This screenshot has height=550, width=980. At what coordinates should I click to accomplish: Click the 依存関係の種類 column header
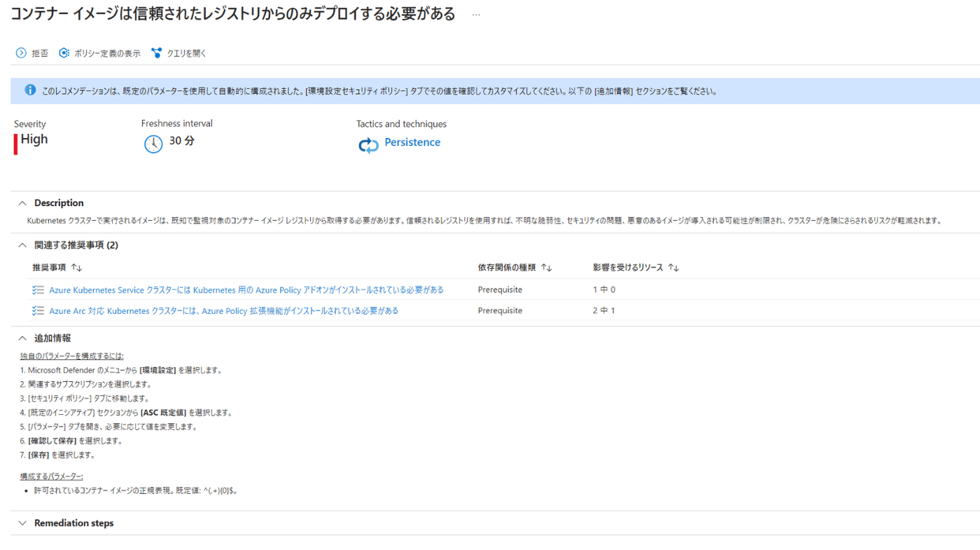(x=507, y=268)
